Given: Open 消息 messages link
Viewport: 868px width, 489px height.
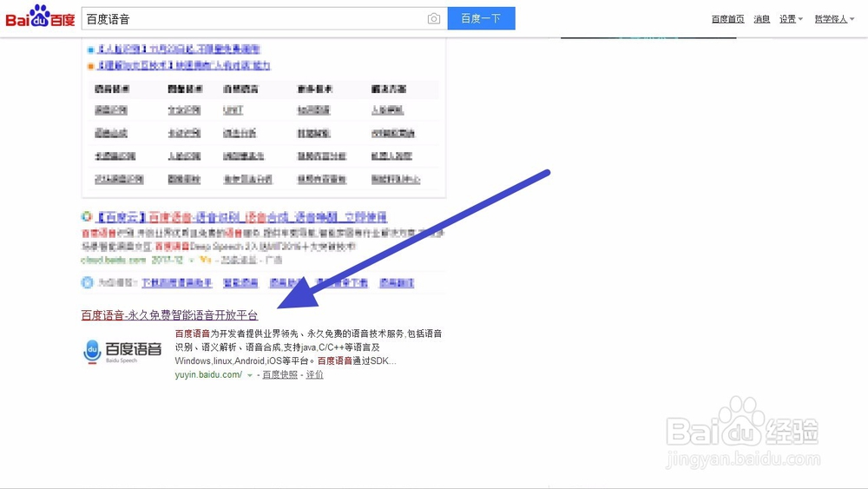Looking at the screenshot, I should (x=762, y=19).
